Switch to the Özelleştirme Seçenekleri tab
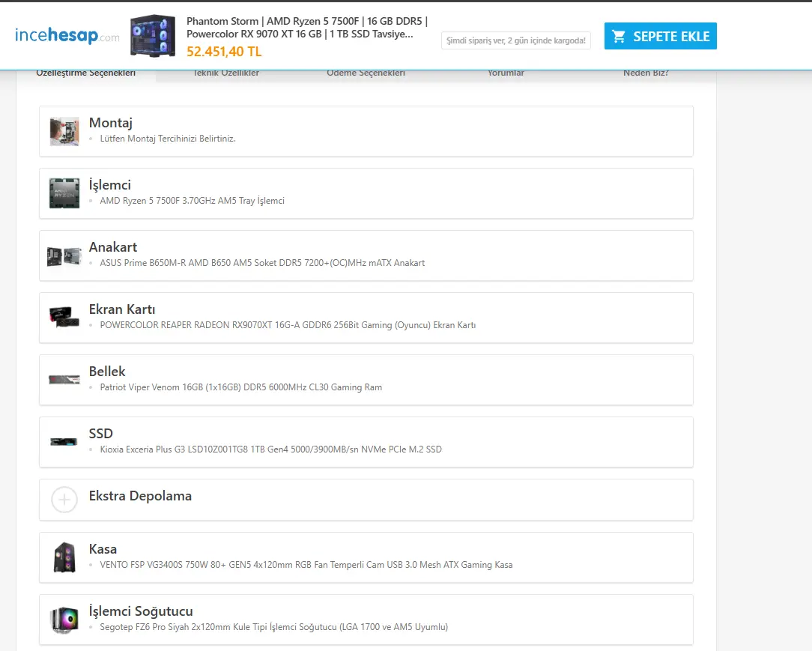812x651 pixels. tap(86, 73)
